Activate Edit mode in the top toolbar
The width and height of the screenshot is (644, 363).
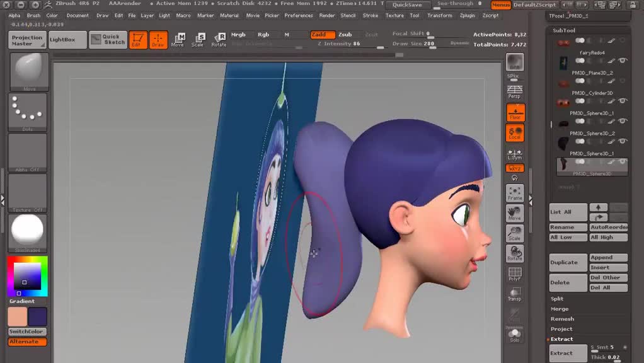click(138, 40)
